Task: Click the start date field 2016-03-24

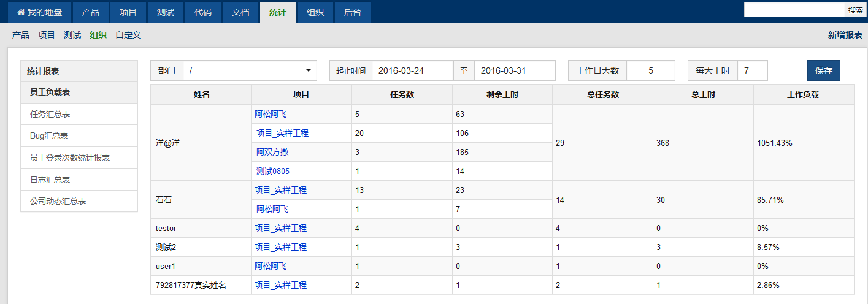Action: click(x=412, y=70)
